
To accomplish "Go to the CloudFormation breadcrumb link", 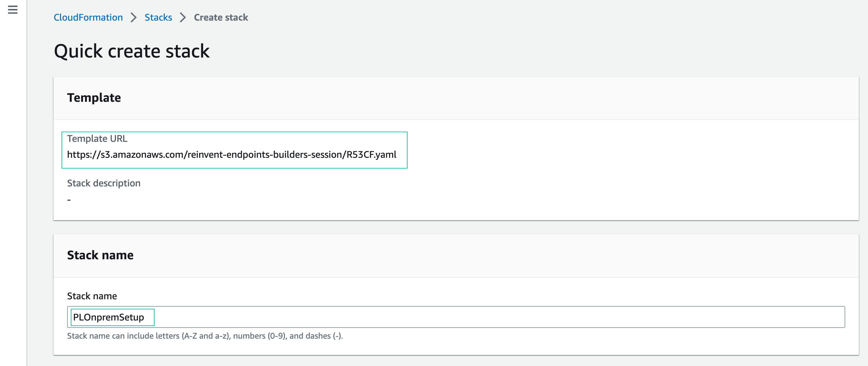I will pyautogui.click(x=88, y=18).
